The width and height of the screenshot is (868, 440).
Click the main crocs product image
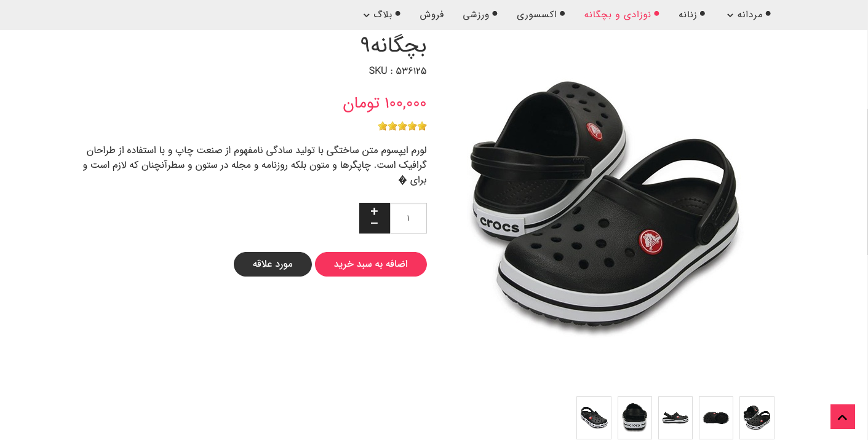click(604, 206)
